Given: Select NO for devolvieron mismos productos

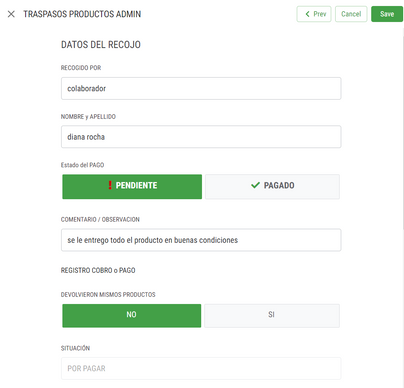Looking at the screenshot, I should pyautogui.click(x=132, y=316).
